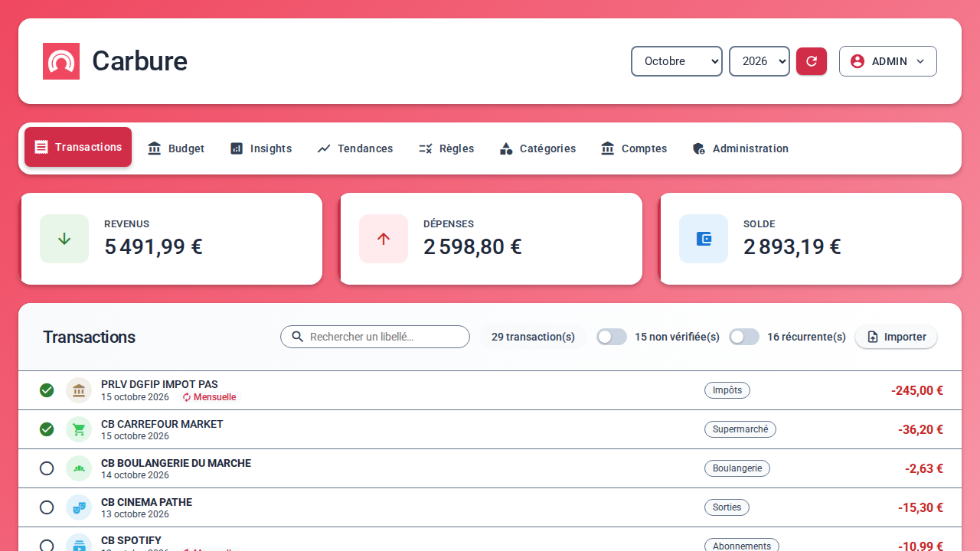Screen dimensions: 980x551
Task: Click the Dépenses 2 598,80 € amount
Action: pos(472,247)
